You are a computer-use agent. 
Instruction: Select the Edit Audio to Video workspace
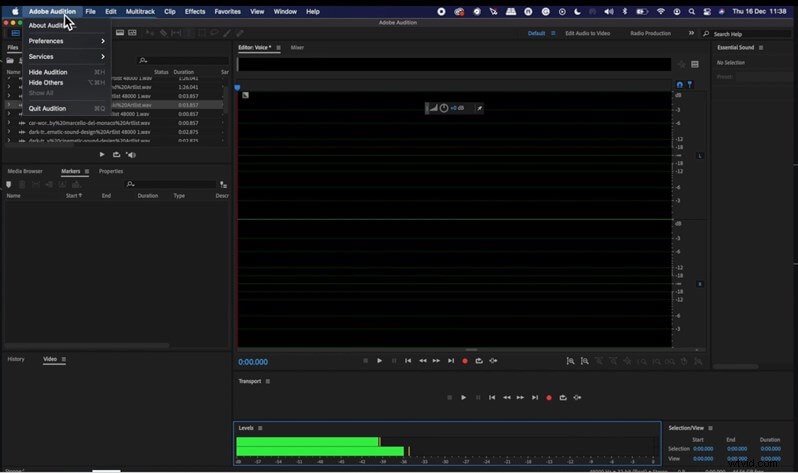tap(587, 33)
